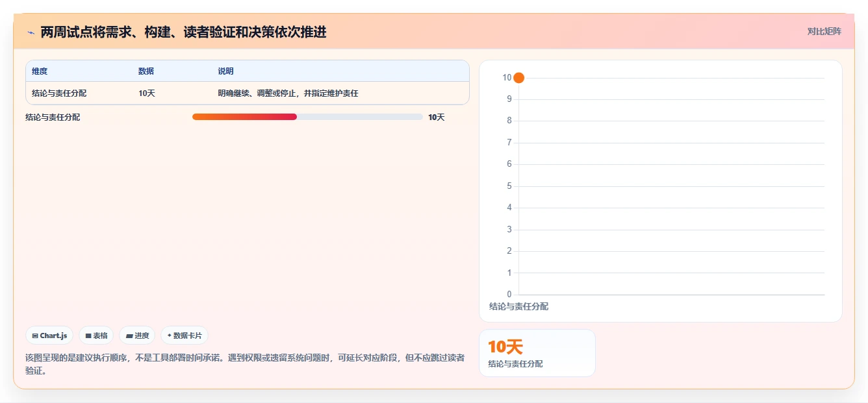Viewport: 868px width, 403px height.
Task: Click table cell 结论与责任分配
Action: point(59,93)
